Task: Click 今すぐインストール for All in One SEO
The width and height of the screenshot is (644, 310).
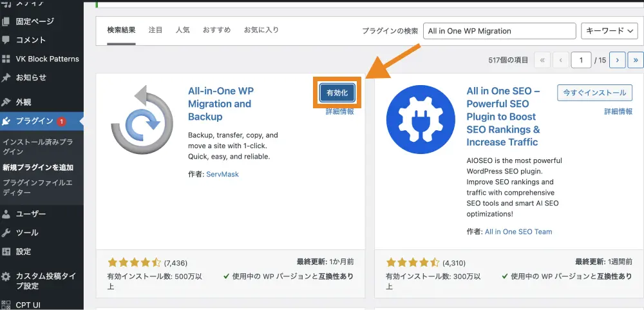Action: [594, 93]
